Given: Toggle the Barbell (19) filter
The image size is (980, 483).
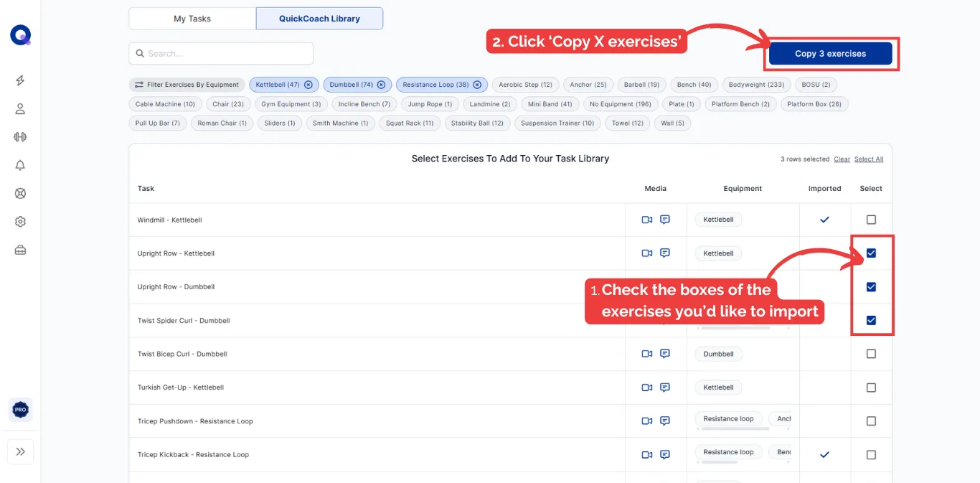Looking at the screenshot, I should tap(641, 85).
